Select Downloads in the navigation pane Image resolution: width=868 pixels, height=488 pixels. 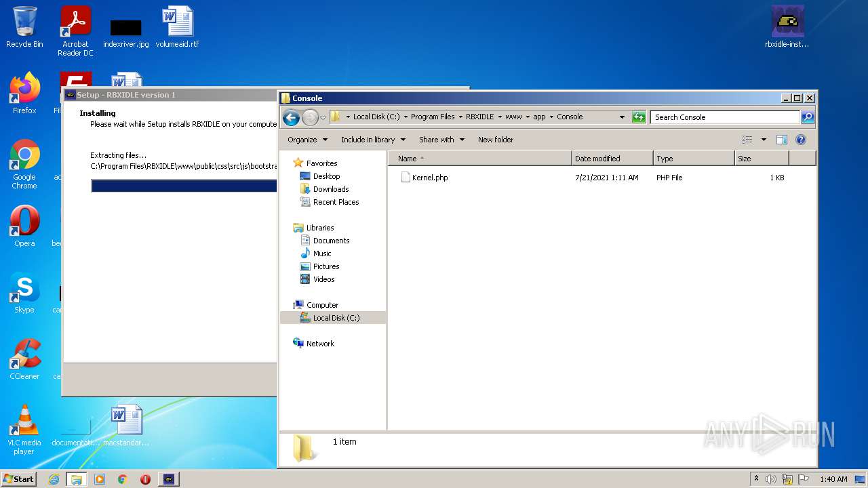pos(331,189)
